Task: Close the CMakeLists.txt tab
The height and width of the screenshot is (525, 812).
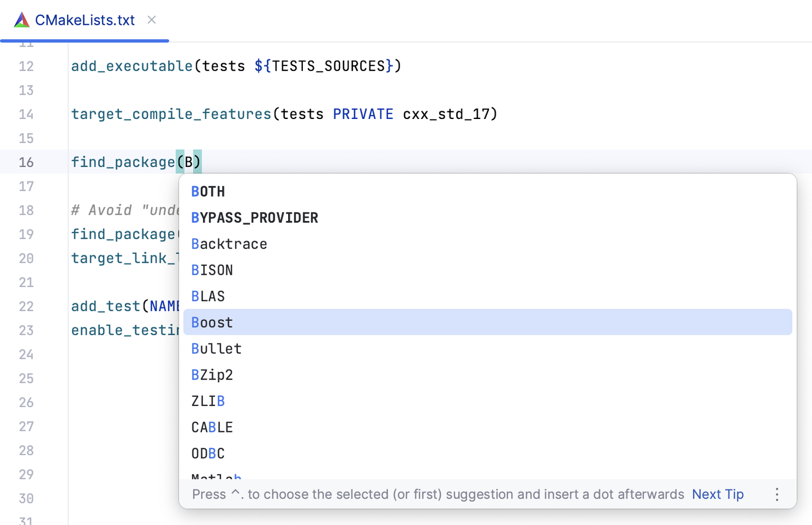Action: [x=151, y=19]
